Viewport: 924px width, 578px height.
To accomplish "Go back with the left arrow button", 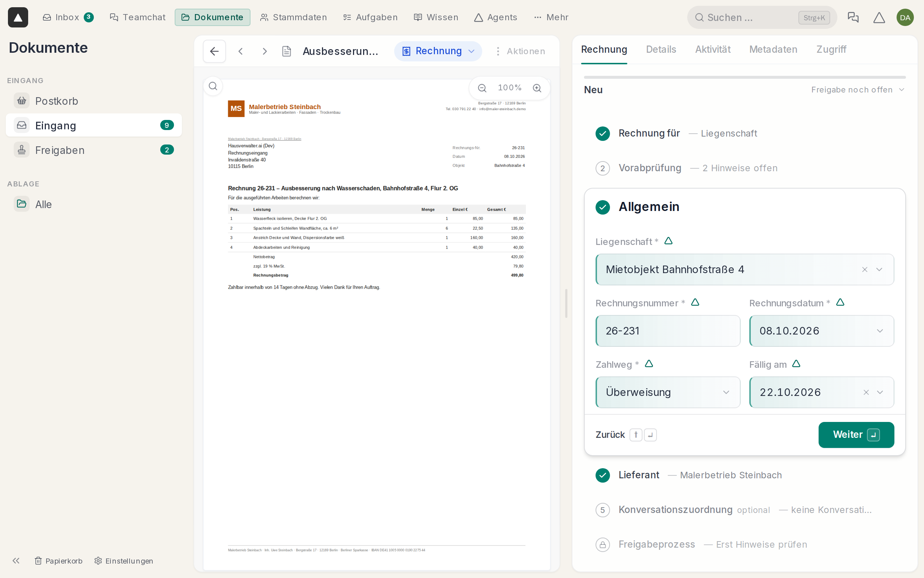I will [x=214, y=51].
